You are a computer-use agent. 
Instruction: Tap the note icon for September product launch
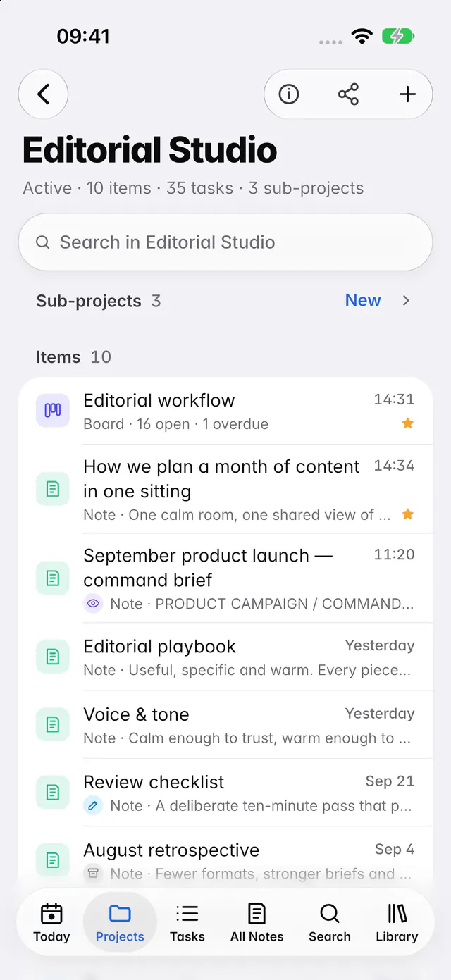click(x=53, y=578)
